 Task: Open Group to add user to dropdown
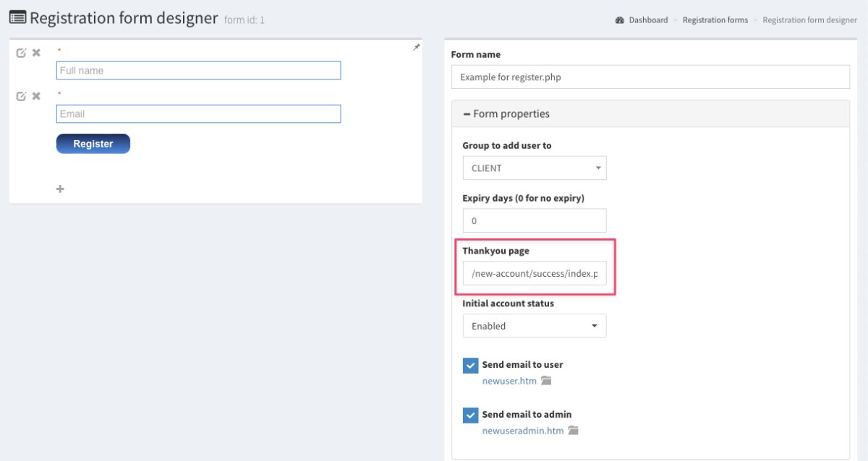point(534,168)
